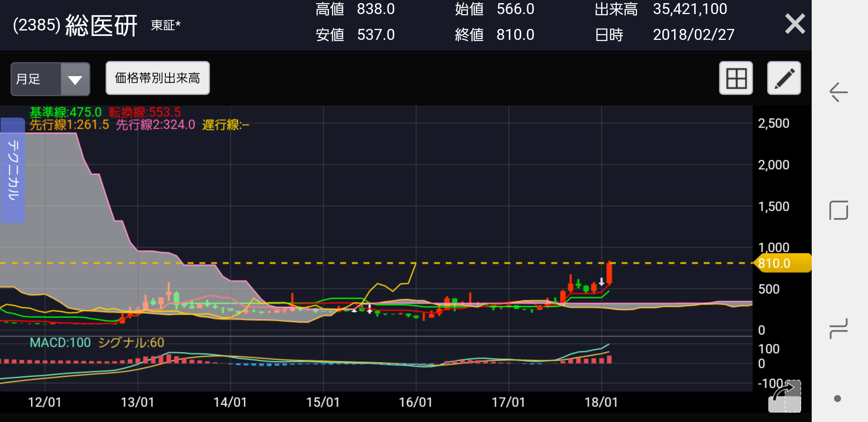The height and width of the screenshot is (422, 868).
Task: Open the 月足 timeframe dropdown
Action: coord(50,79)
